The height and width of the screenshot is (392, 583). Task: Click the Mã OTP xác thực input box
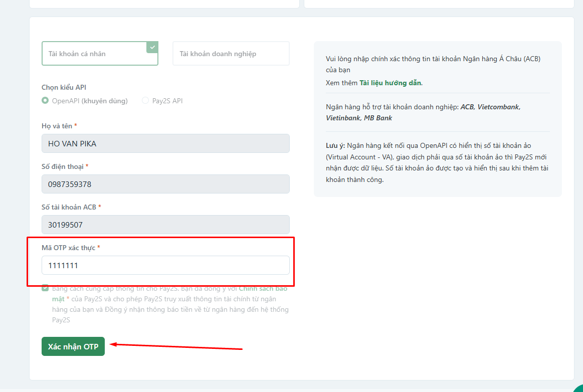(x=165, y=265)
